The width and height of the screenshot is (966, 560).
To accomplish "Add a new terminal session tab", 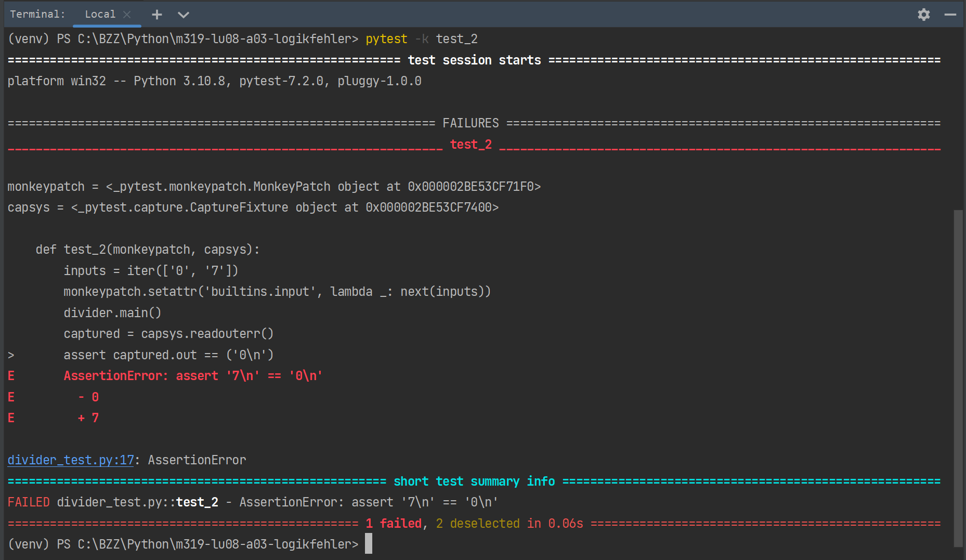I will tap(156, 15).
